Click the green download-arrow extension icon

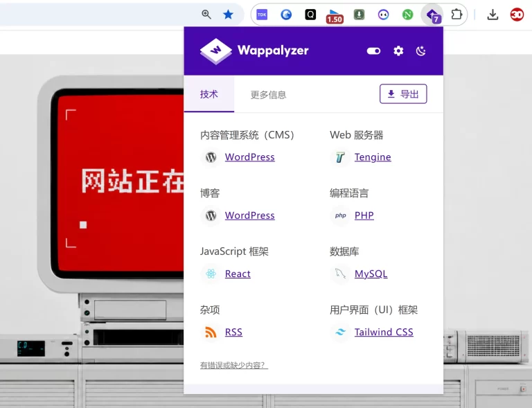359,15
